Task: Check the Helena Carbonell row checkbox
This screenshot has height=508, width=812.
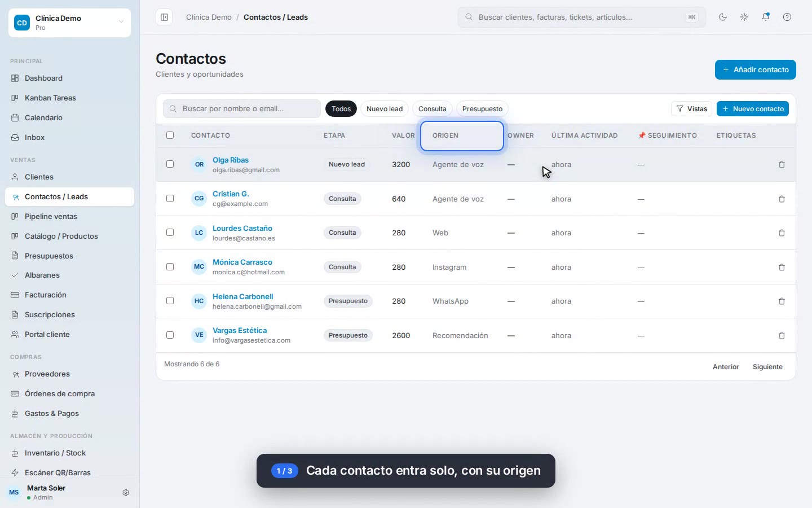Action: click(x=170, y=301)
